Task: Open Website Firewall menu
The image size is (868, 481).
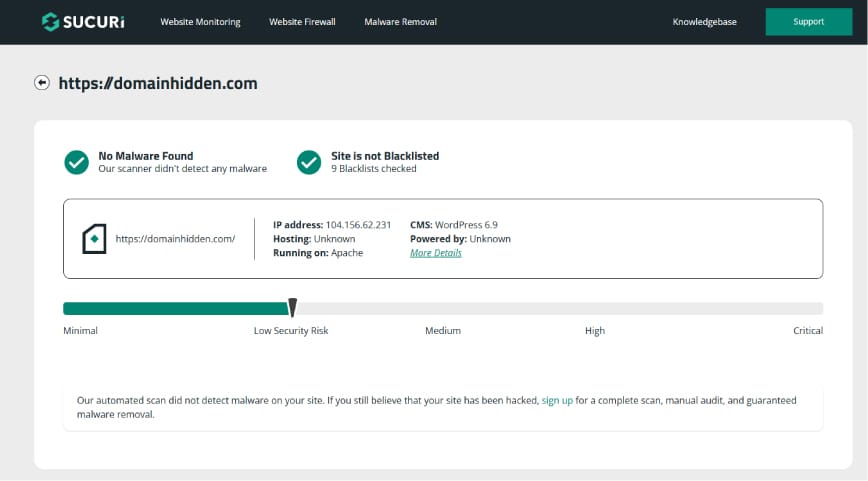Action: click(x=302, y=22)
